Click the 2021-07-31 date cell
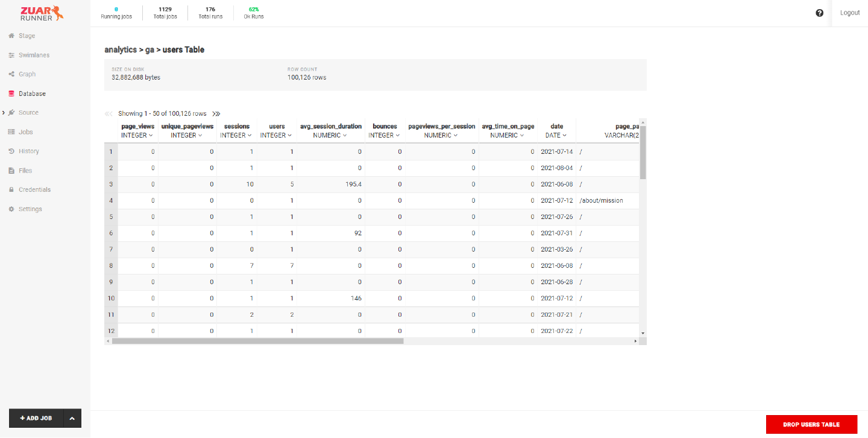The width and height of the screenshot is (868, 438). [557, 233]
